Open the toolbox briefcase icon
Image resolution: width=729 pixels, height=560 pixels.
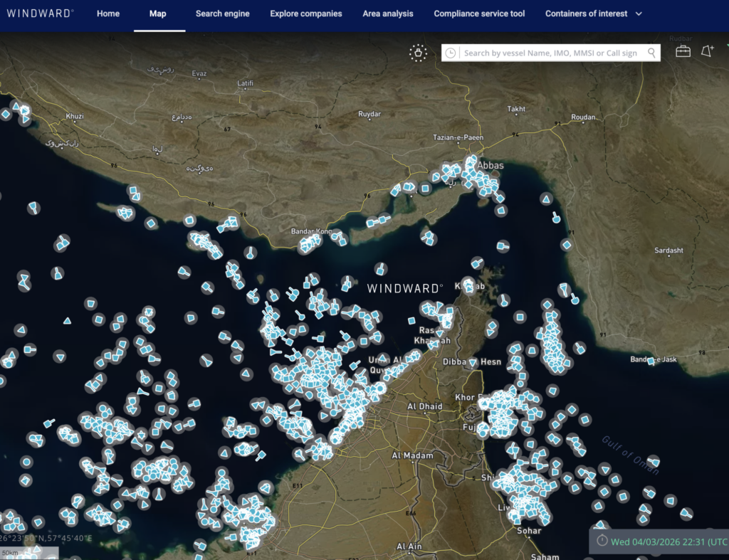[x=683, y=51]
